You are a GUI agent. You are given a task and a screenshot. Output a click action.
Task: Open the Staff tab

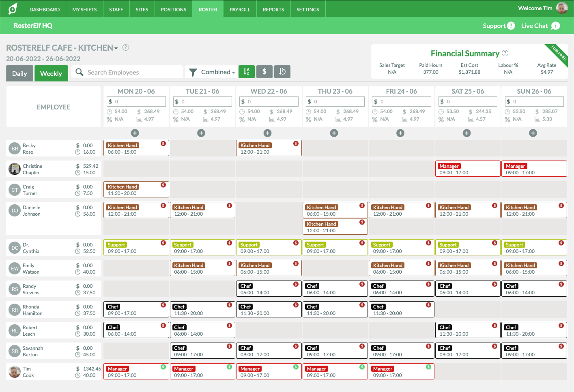[x=116, y=9]
